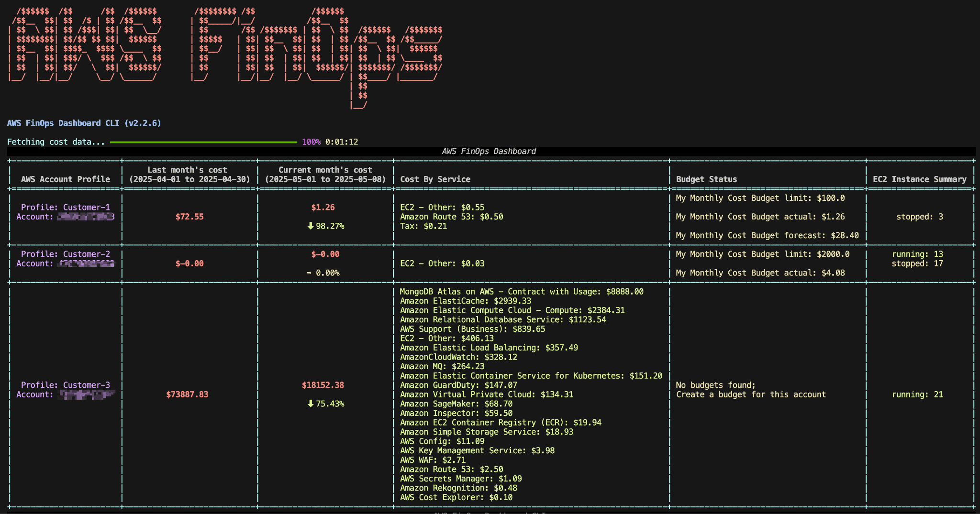The height and width of the screenshot is (514, 980).
Task: Click 'Amazon Virtual Private Cloud: $134.31'
Action: point(487,394)
